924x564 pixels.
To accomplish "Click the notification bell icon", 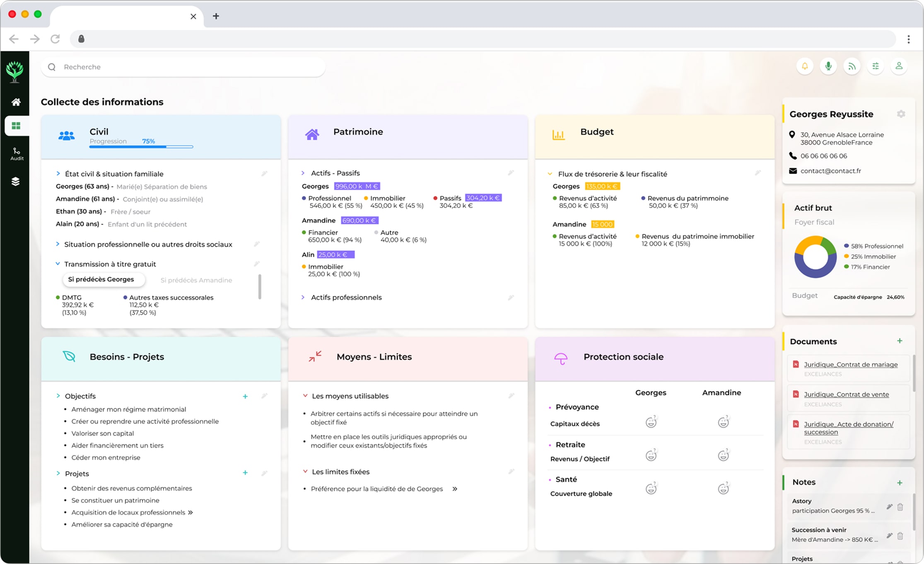I will point(805,66).
